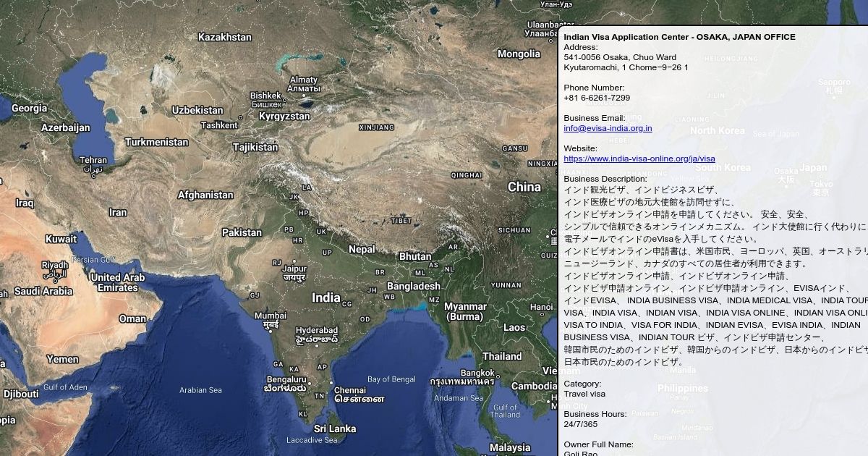Click the Andaman Sea label
The height and width of the screenshot is (456, 868).
pyautogui.click(x=459, y=398)
